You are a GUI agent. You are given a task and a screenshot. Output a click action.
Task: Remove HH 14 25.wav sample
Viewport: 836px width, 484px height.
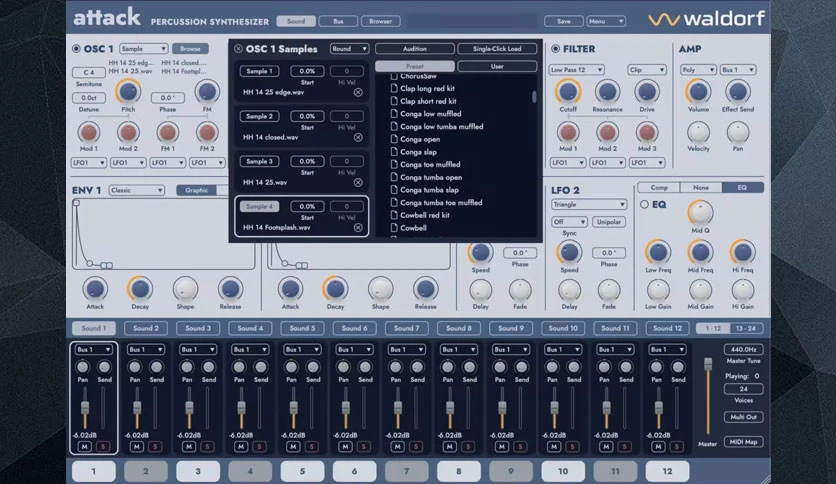pos(358,182)
